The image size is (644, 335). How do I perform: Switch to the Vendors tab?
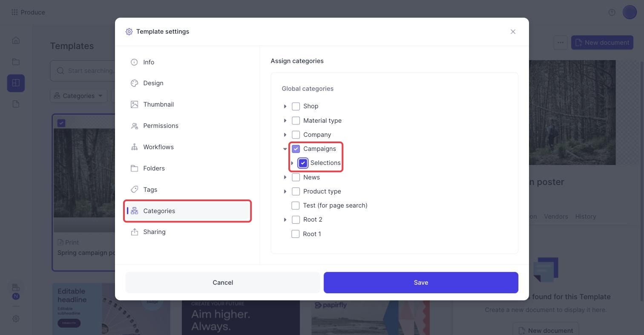[556, 217]
